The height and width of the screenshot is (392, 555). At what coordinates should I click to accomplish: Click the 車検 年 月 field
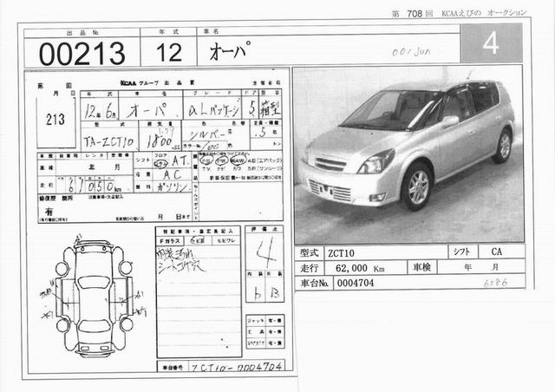(x=481, y=267)
